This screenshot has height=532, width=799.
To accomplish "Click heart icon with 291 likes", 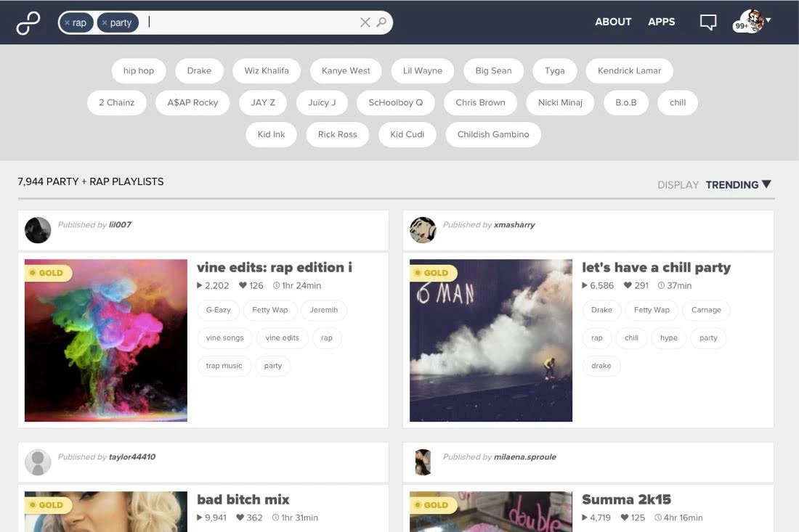I will pyautogui.click(x=628, y=286).
